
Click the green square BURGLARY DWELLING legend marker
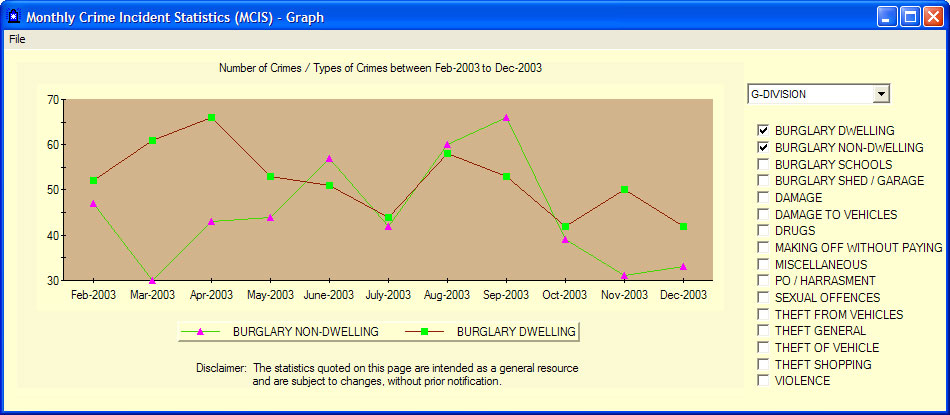(425, 331)
